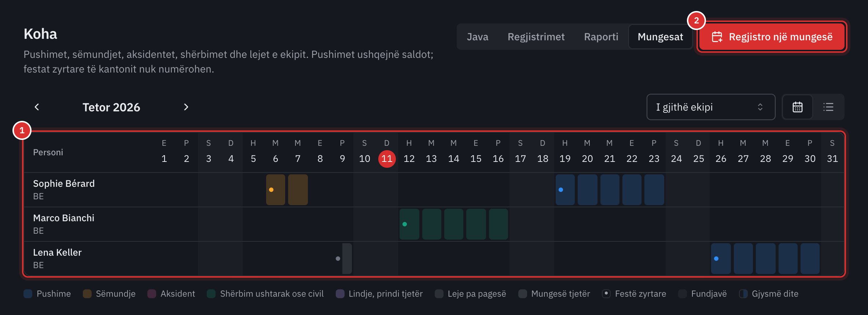Viewport: 868px width, 315px height.
Task: Click the Sëmundje legend color swatch
Action: tap(87, 294)
